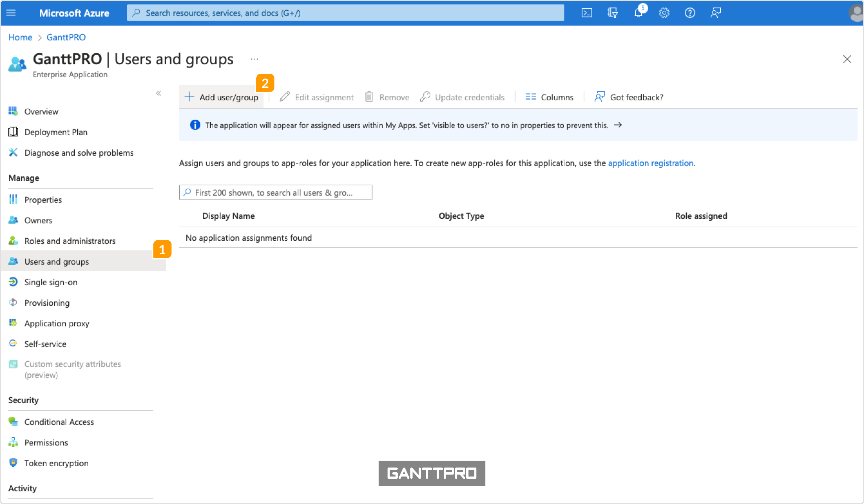Viewport: 864px width, 504px height.
Task: Click Got feedback? button
Action: [x=629, y=97]
